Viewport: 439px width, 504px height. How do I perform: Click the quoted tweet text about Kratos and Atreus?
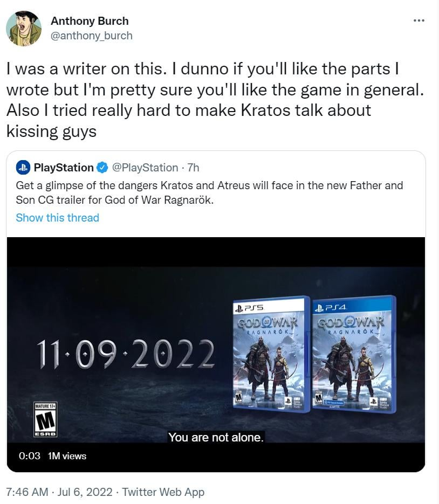point(209,192)
